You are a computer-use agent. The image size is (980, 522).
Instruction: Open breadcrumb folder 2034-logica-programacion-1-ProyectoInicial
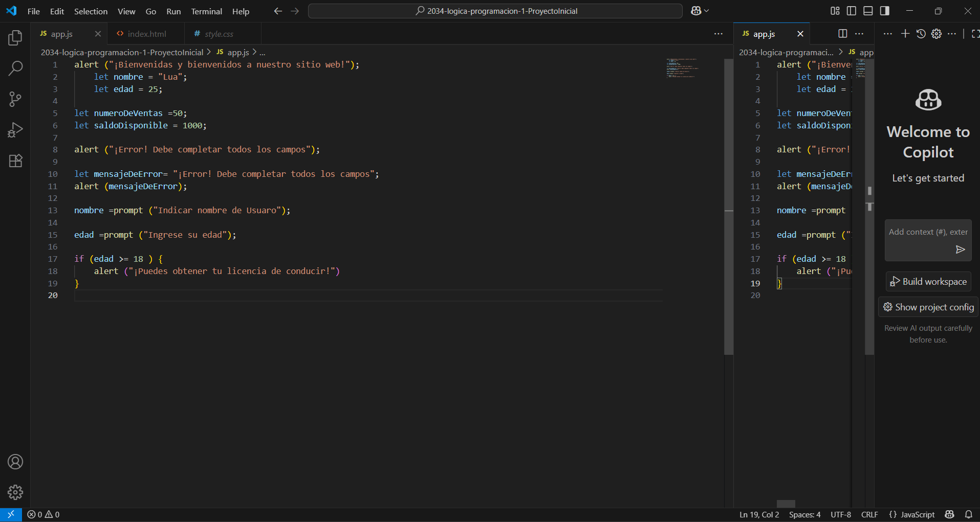coord(122,52)
